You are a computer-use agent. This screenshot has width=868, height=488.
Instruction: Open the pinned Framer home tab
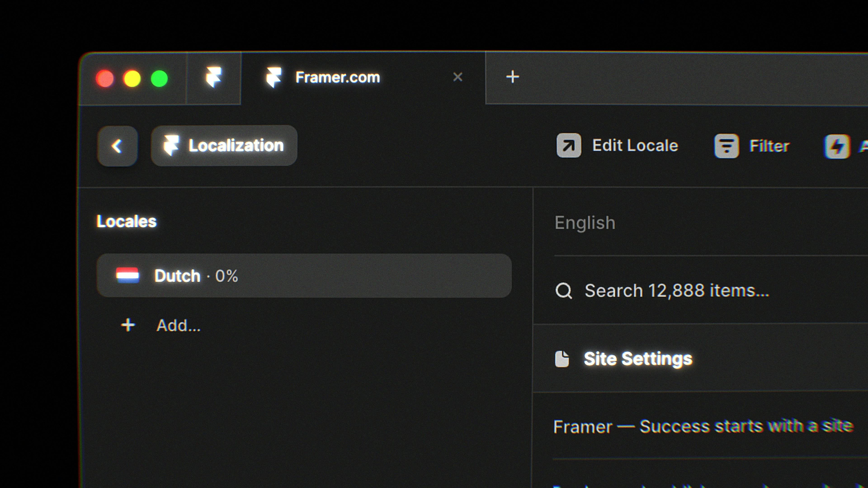click(x=214, y=77)
